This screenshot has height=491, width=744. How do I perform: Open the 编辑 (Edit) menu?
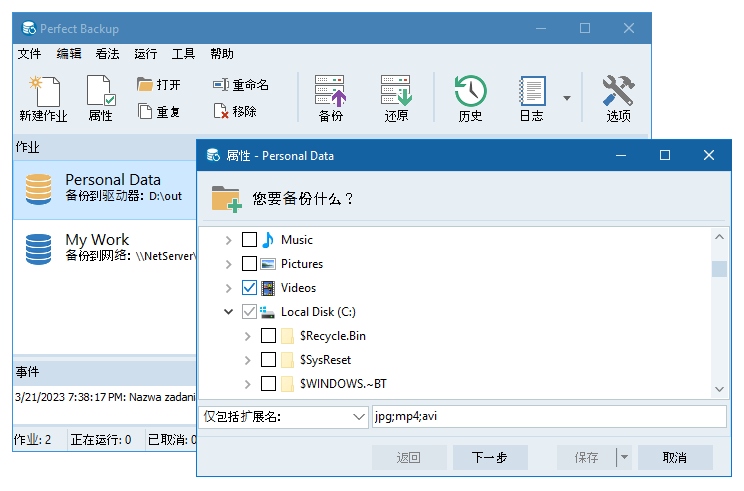tap(69, 54)
